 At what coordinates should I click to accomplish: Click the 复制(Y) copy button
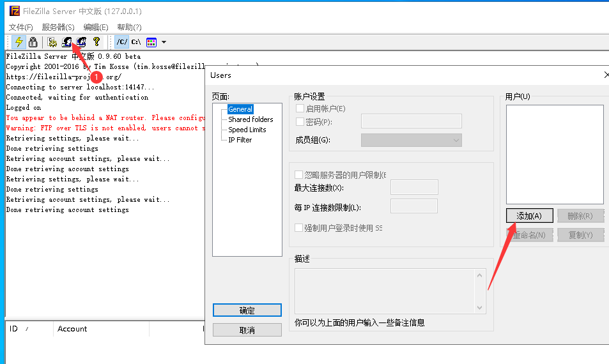click(580, 235)
